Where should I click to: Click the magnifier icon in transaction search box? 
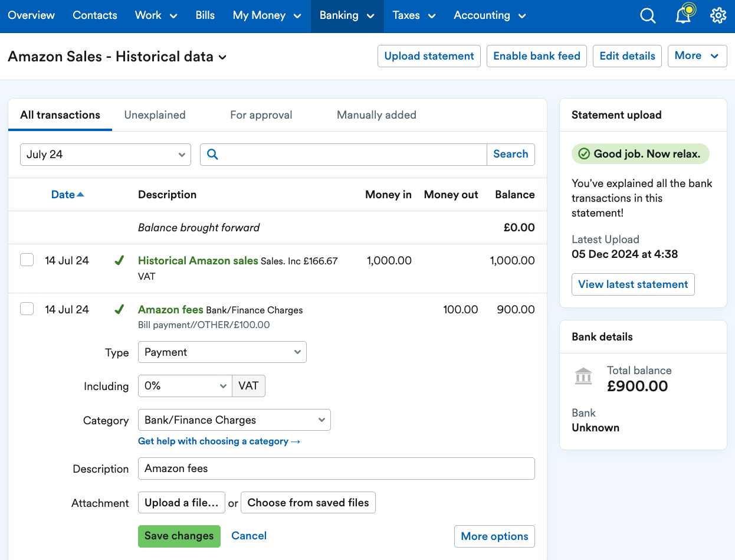[213, 154]
